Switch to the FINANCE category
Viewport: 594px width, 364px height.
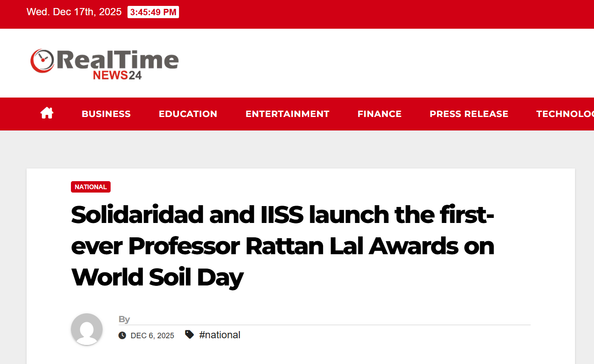pyautogui.click(x=379, y=114)
